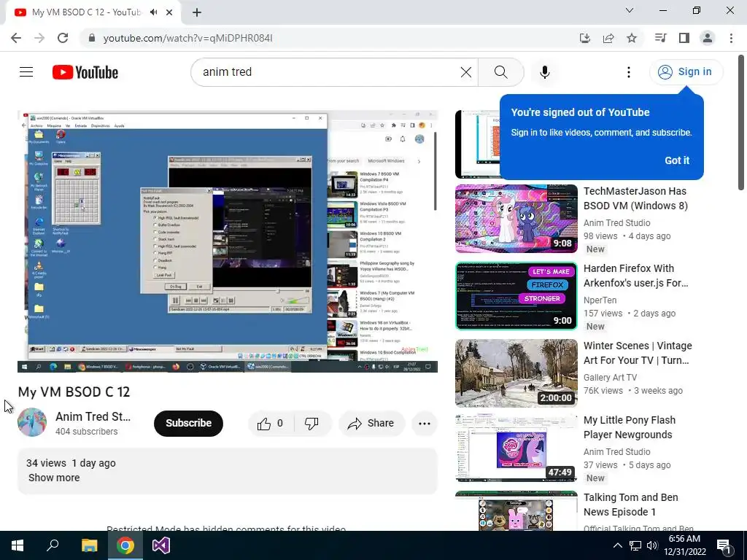Close the My VM BSOD C 12 tab
Viewport: 747px width, 560px height.
[x=169, y=12]
